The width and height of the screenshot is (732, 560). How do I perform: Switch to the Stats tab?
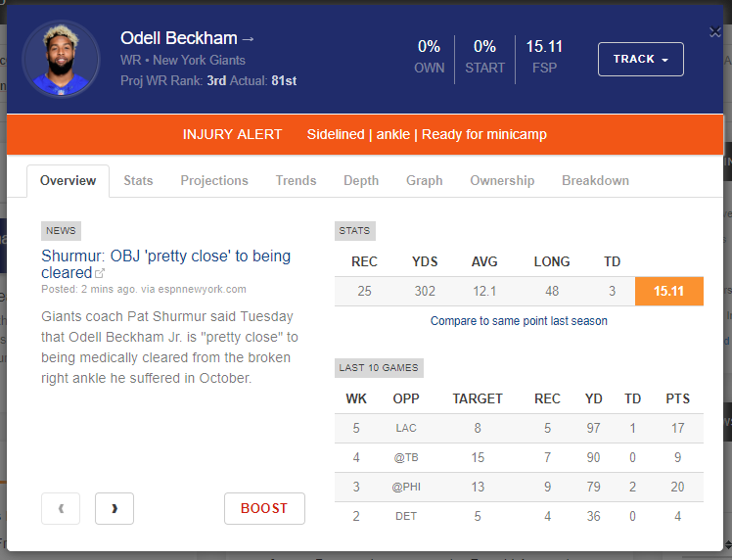tap(138, 180)
